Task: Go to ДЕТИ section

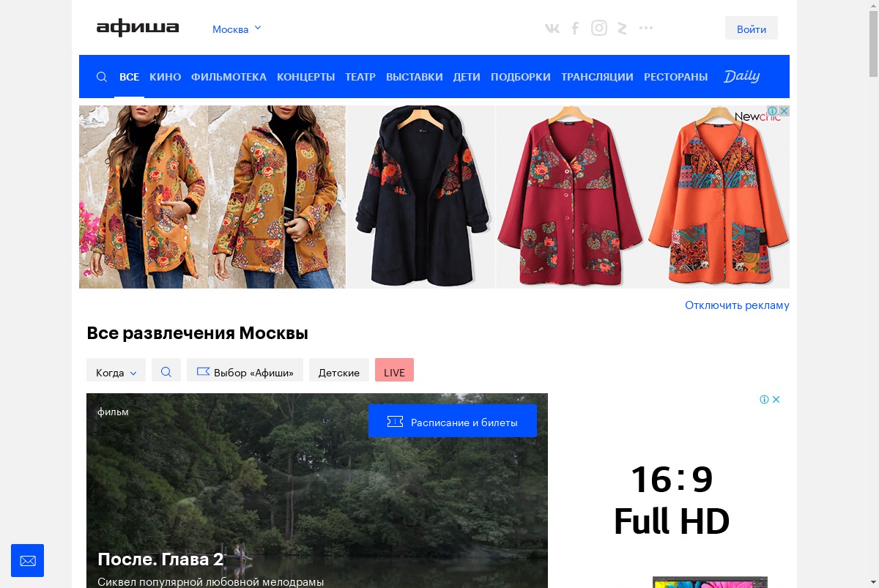Action: click(x=467, y=77)
